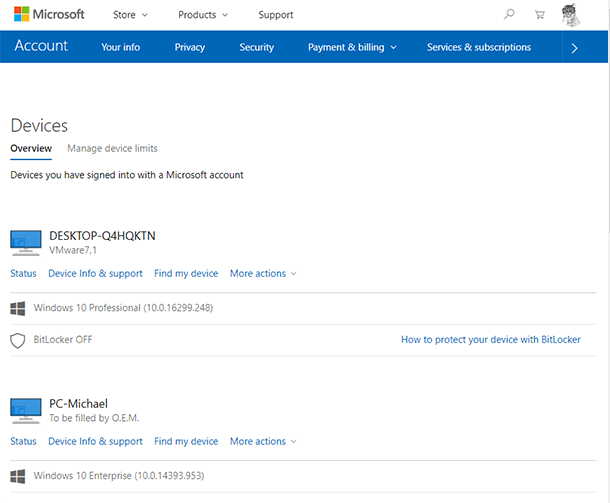The height and width of the screenshot is (503, 610).
Task: Open the search magnifier icon
Action: 509,14
